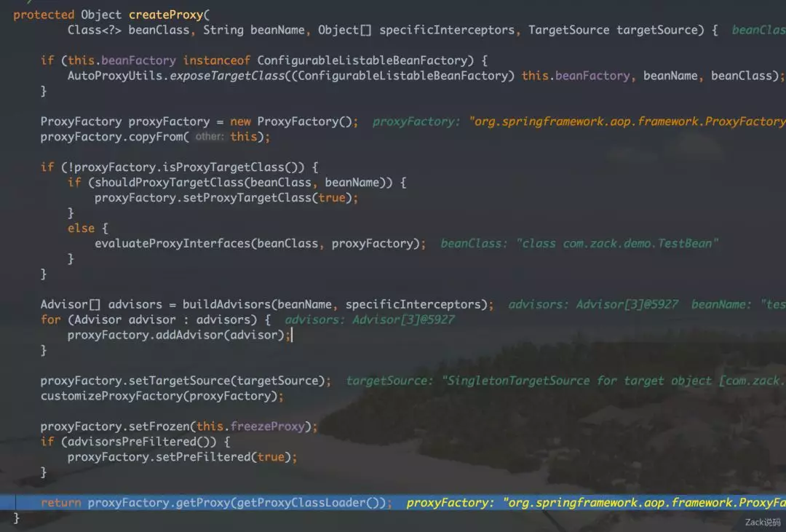
Task: Click the buildAdvisors method call
Action: point(226,304)
